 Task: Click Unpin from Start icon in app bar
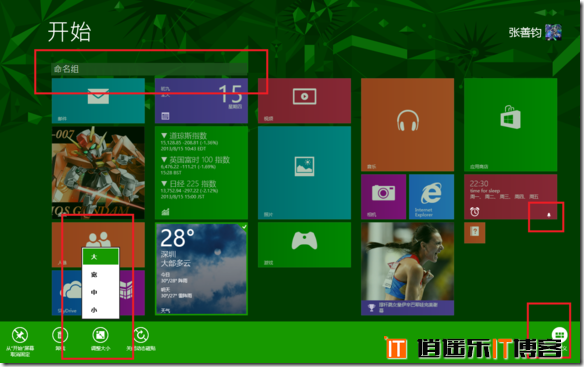coord(20,335)
